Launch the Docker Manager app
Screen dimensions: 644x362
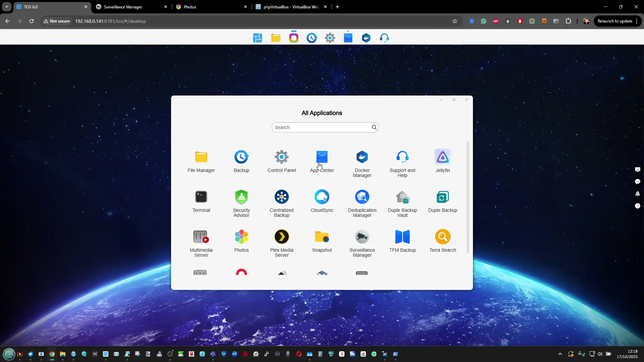click(x=362, y=157)
